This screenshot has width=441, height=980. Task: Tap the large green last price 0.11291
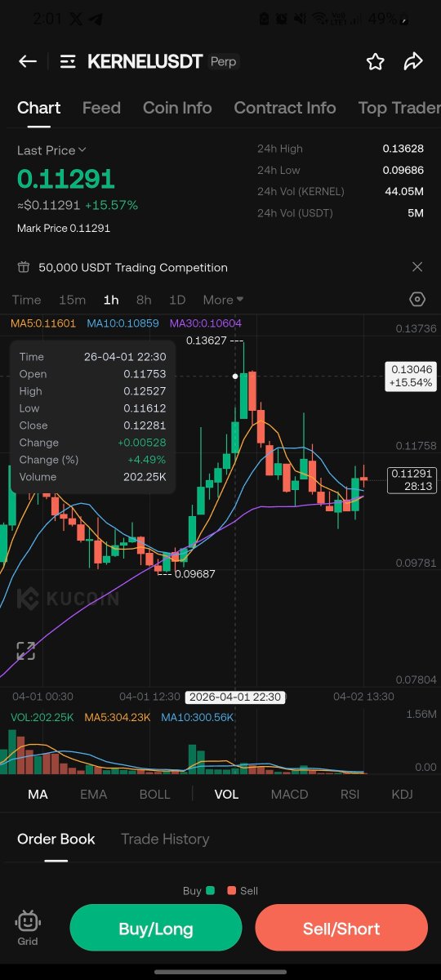pos(66,179)
